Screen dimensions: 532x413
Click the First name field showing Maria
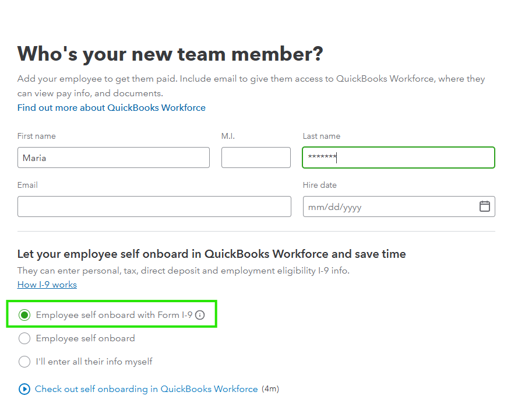114,157
